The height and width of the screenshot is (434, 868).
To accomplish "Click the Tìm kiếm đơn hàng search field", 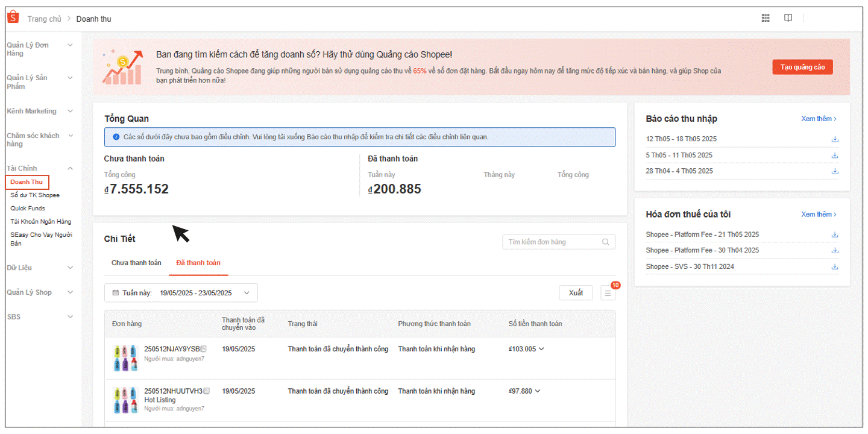I will coord(553,242).
